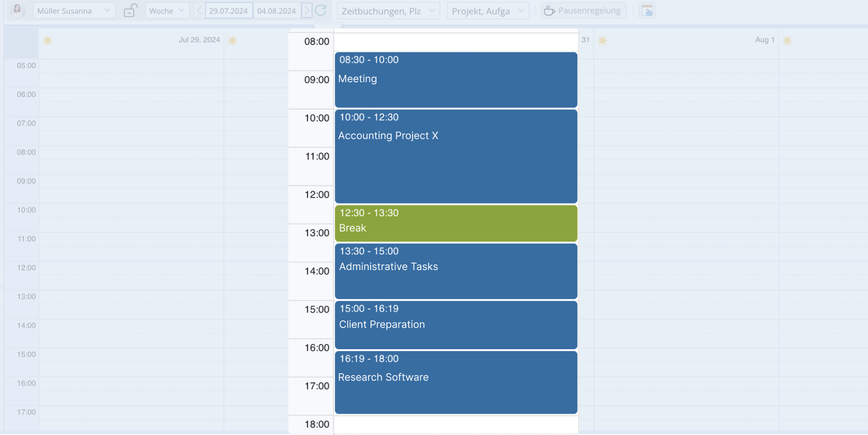Expand the Woche view dropdown

167,11
